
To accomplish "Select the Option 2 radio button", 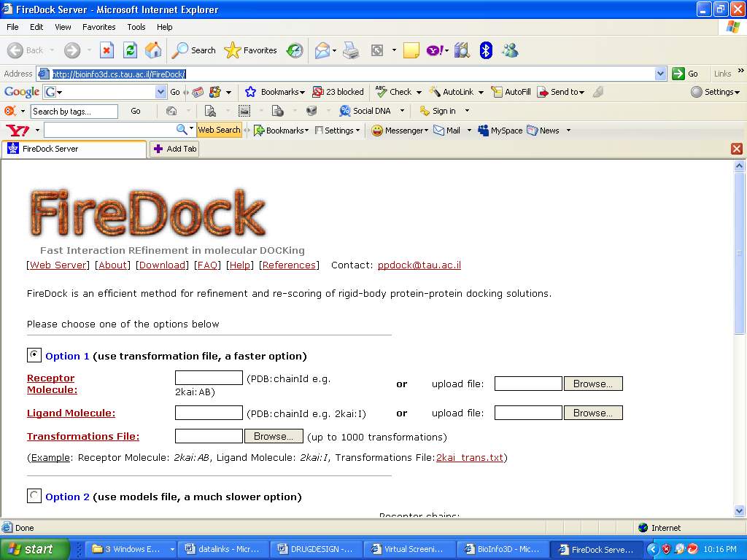I will (x=34, y=496).
